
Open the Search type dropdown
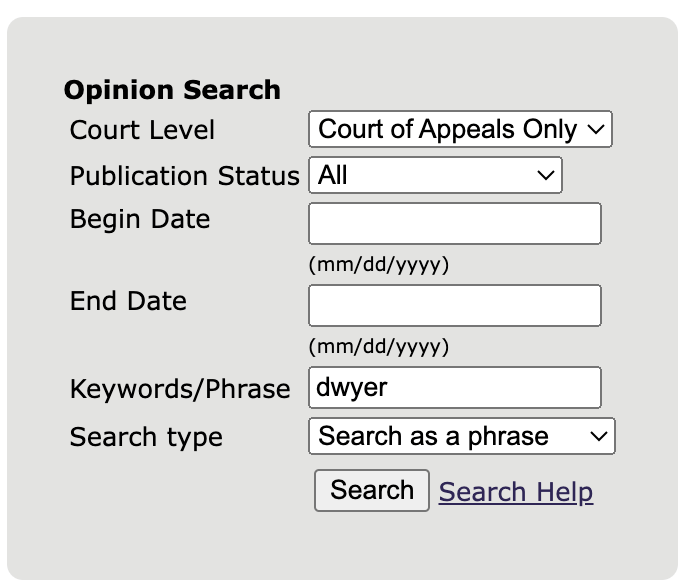tap(461, 437)
